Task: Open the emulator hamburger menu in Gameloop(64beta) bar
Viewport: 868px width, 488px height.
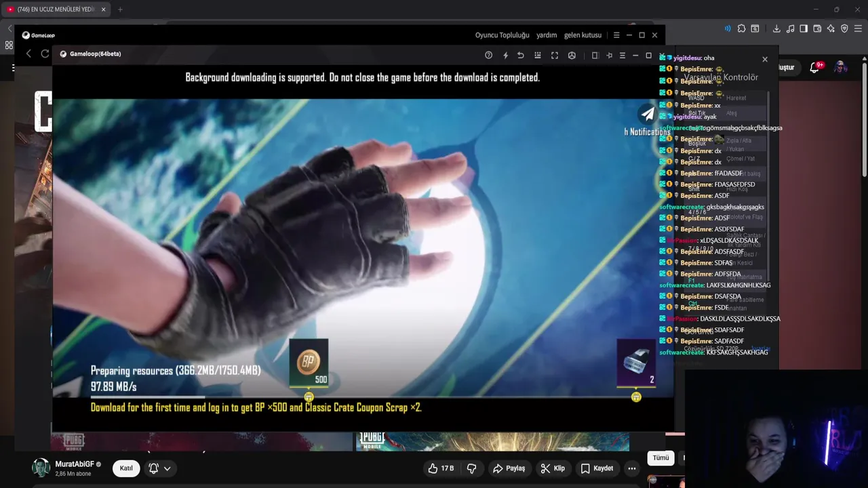Action: coord(623,55)
